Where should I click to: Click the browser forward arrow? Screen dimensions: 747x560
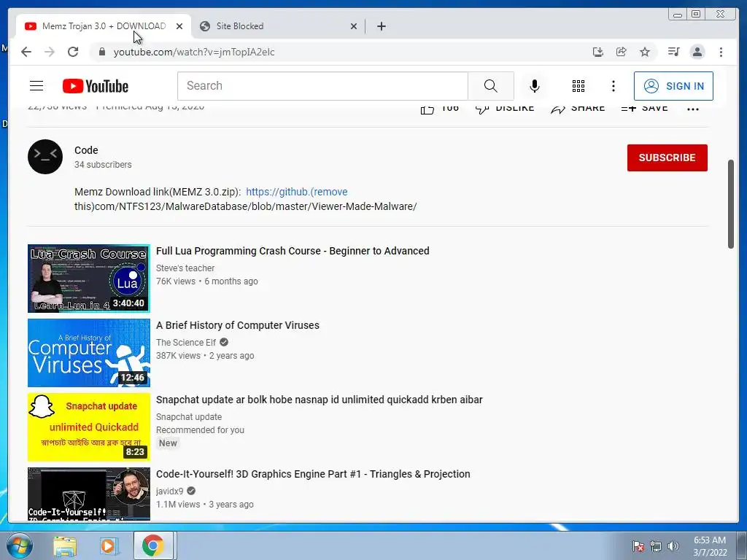tap(50, 52)
